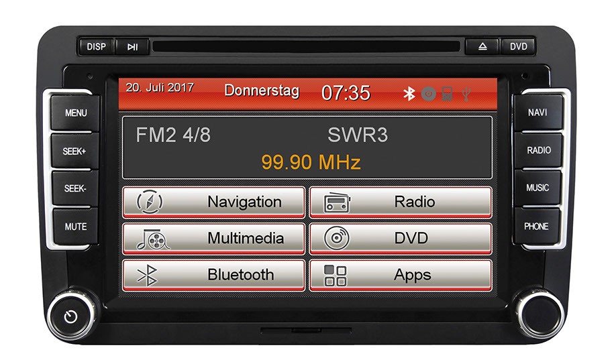Open the Radio menu tile
614x364 pixels.
pos(400,202)
